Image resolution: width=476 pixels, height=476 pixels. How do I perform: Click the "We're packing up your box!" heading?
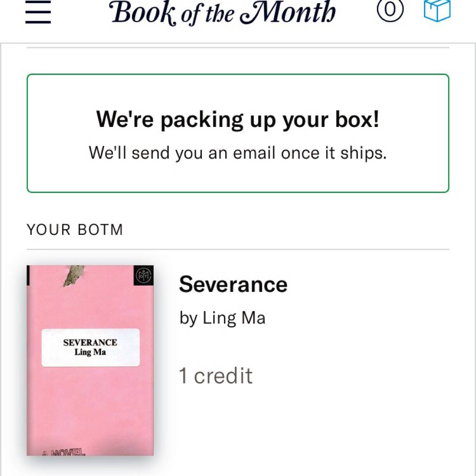click(238, 119)
